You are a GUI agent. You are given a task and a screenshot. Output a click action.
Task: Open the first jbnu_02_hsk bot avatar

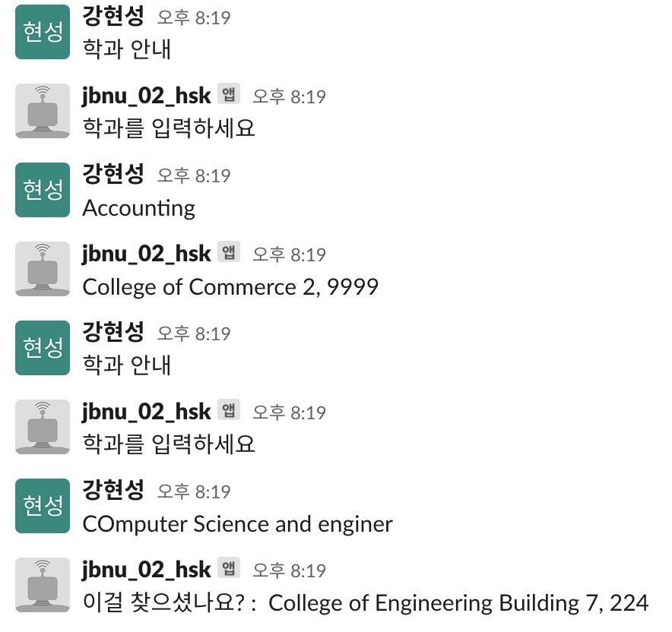point(42,111)
